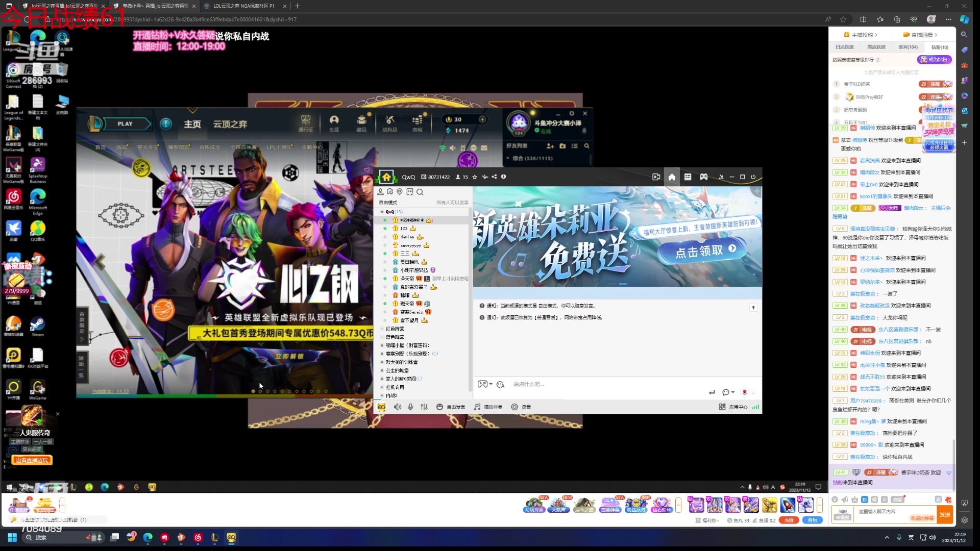Viewport: 980px width, 551px height.
Task: Open the speech bubble dropdown in YY chat
Action: (728, 392)
